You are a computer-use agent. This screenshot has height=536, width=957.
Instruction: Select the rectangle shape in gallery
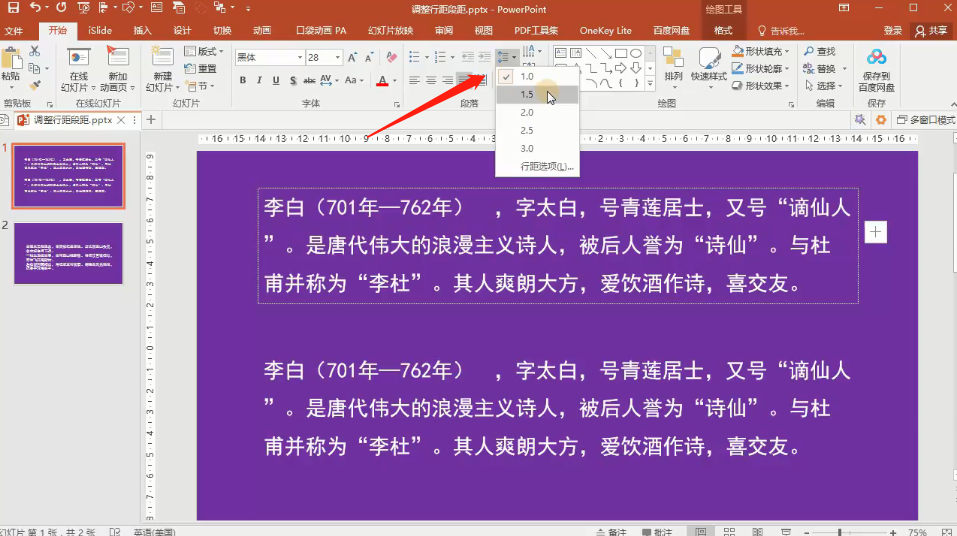(621, 53)
